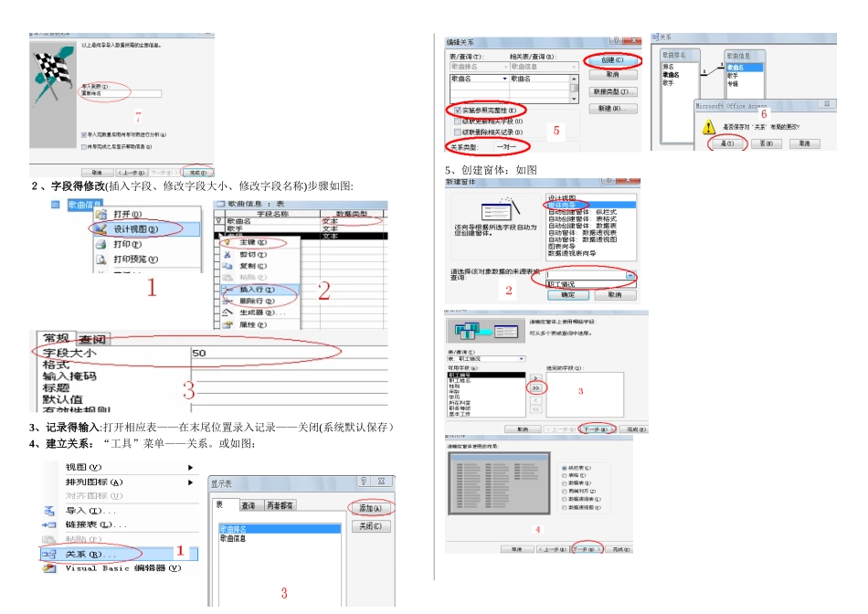Click the help question mark in 编辑关系 dialog

[x=616, y=40]
